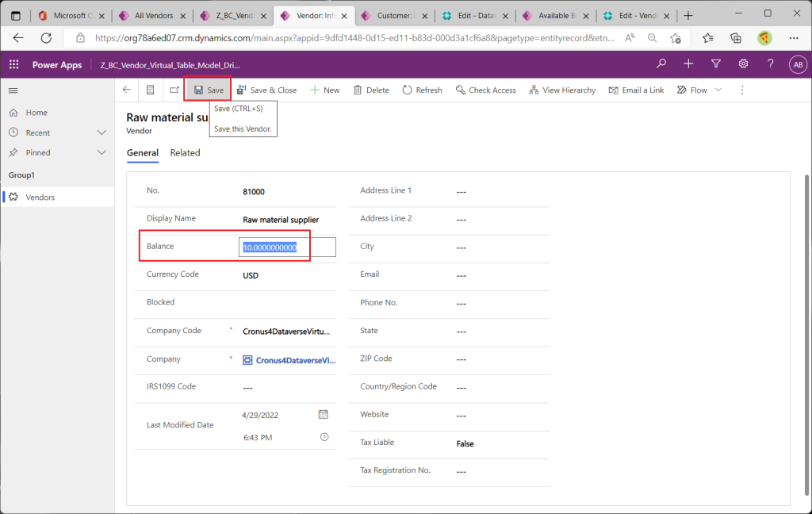This screenshot has width=812, height=514.
Task: Click the Tax Liable value False
Action: (465, 443)
